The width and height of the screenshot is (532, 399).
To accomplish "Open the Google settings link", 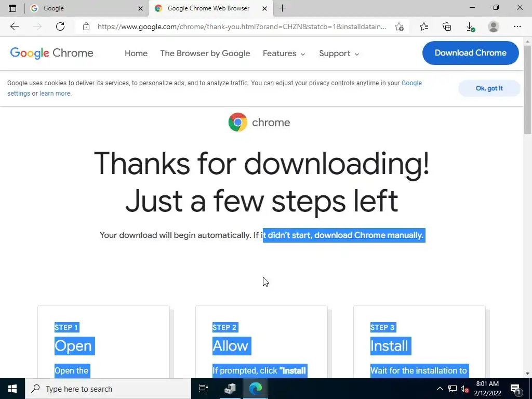I will pyautogui.click(x=411, y=83).
